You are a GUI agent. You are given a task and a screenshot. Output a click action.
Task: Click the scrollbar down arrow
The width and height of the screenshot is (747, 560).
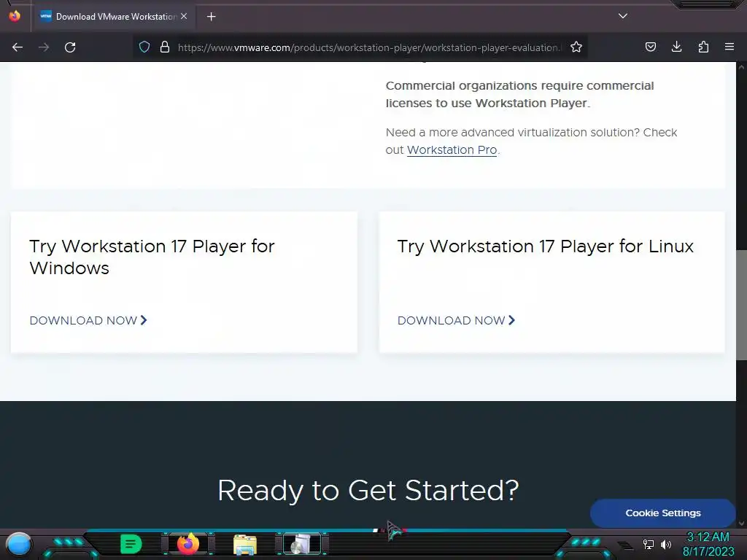(741, 524)
